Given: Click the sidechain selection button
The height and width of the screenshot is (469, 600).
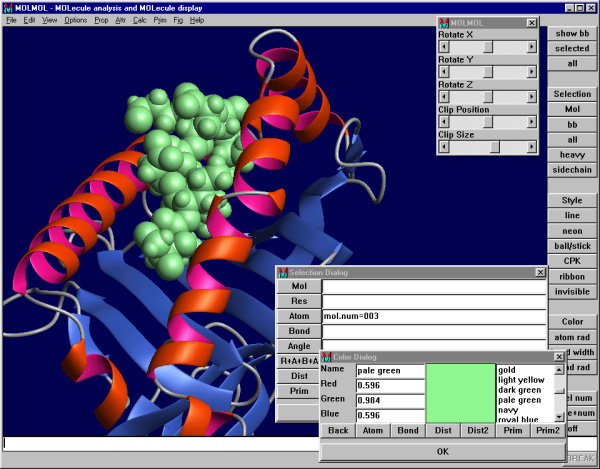Looking at the screenshot, I should (x=572, y=170).
